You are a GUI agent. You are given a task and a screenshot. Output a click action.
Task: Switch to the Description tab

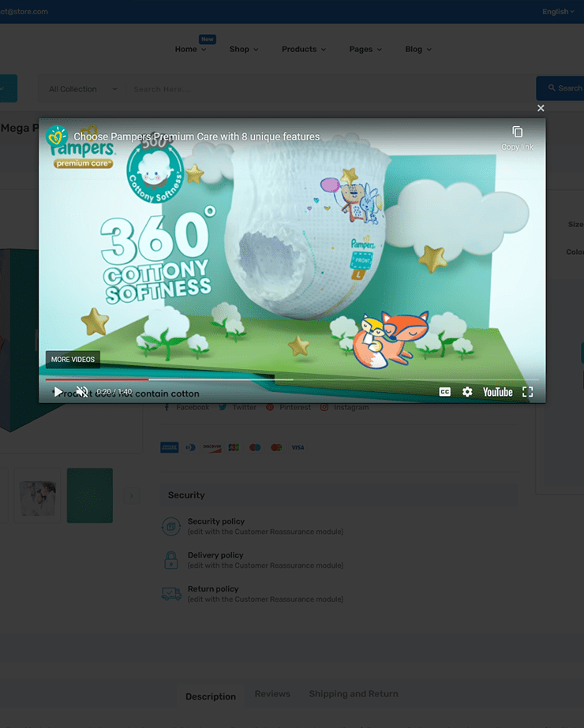[211, 696]
